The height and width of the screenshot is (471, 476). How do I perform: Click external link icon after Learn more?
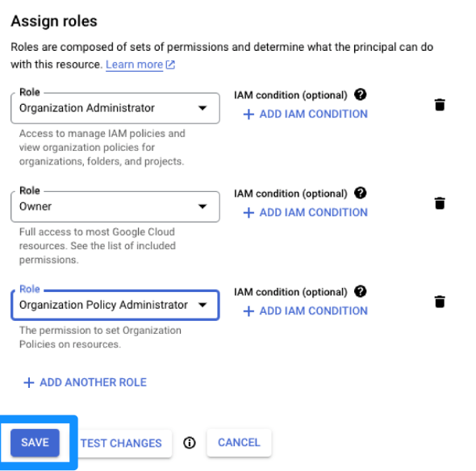(170, 65)
